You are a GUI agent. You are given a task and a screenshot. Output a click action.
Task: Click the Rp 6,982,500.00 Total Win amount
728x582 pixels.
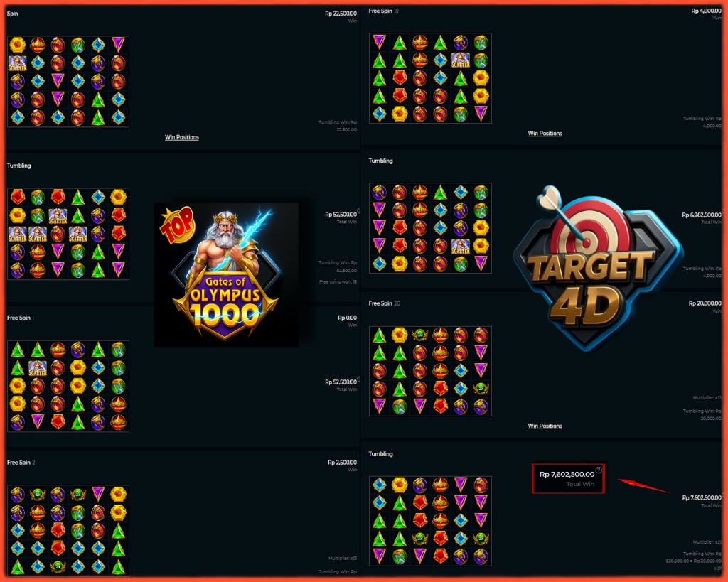coord(701,215)
